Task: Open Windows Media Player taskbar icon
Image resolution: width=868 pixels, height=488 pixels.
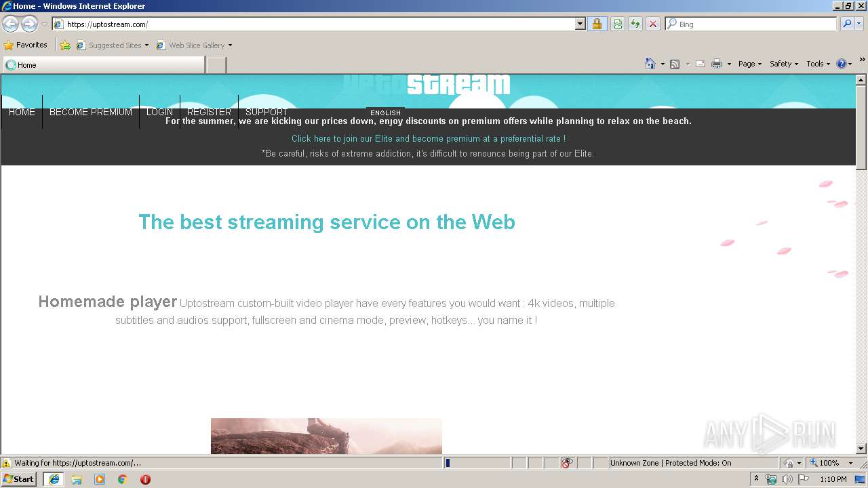Action: point(100,479)
